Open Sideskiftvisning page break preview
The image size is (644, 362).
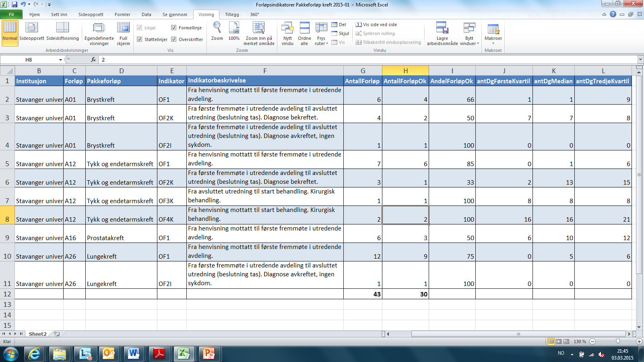62,31
